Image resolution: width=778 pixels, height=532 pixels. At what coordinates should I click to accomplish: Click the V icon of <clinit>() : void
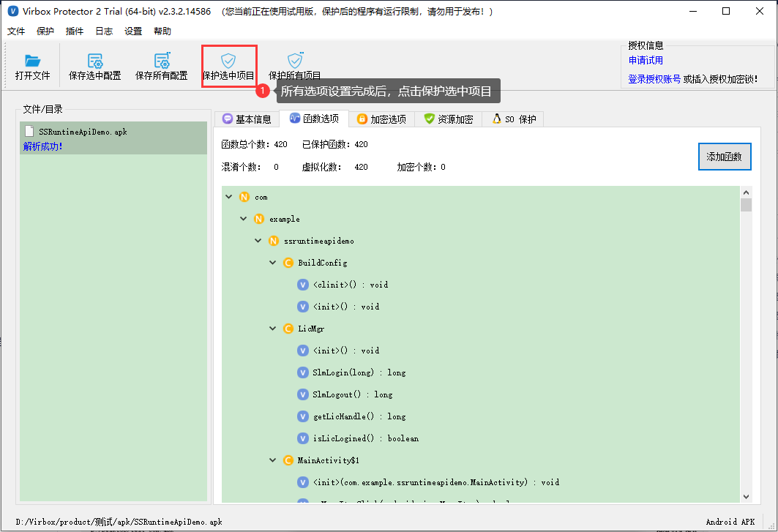coord(303,285)
